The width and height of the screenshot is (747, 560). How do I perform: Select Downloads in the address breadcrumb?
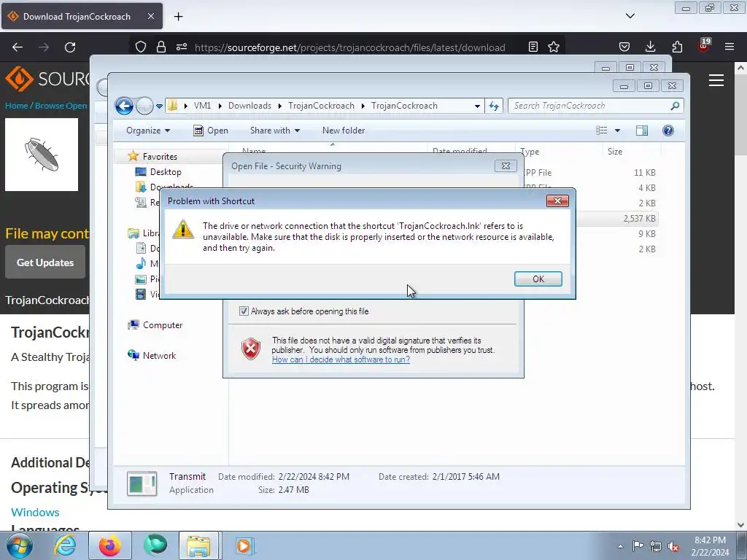[x=249, y=106]
